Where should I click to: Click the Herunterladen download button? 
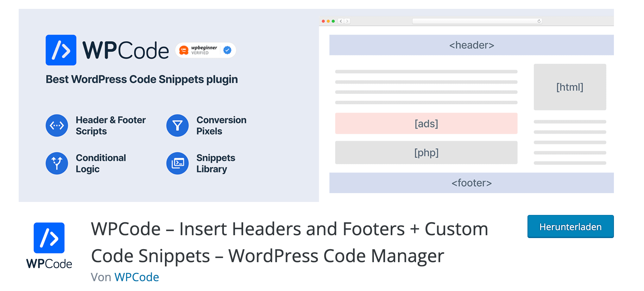570,226
